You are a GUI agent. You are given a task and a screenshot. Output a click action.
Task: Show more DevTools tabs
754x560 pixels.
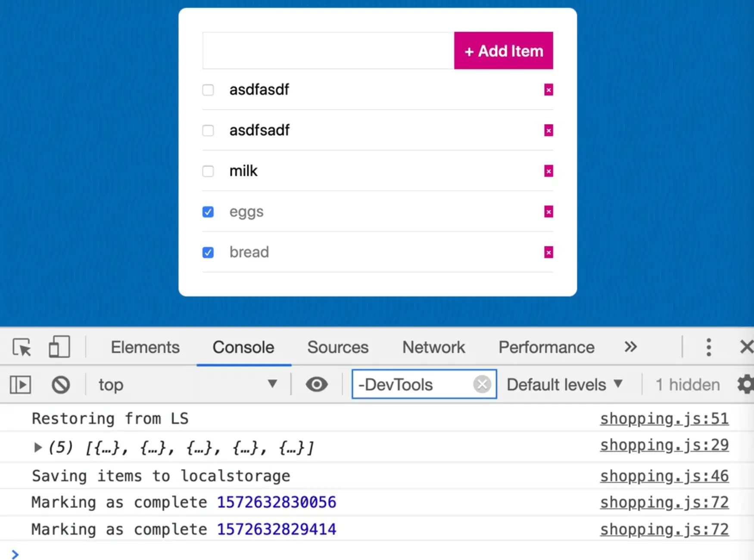pos(630,347)
